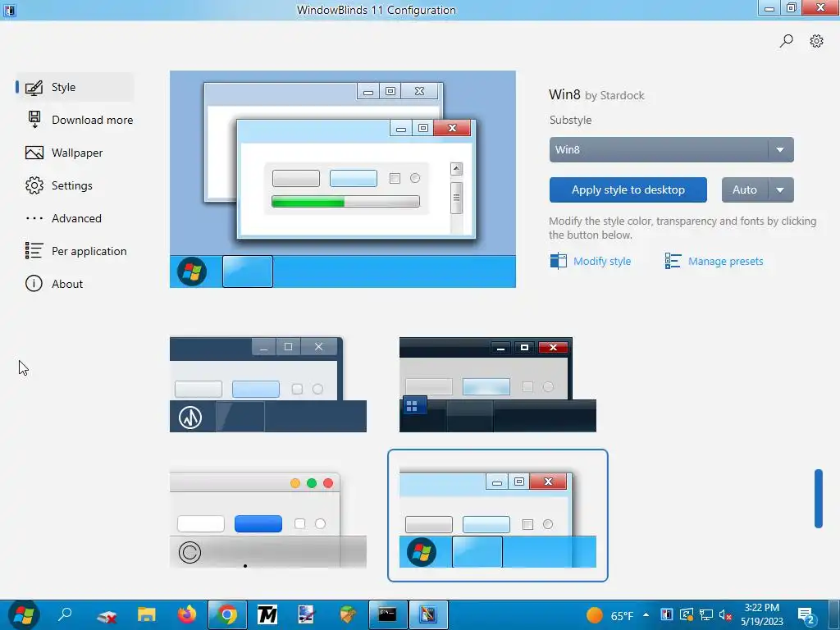Click the Per application list icon
This screenshot has width=840, height=630.
tap(34, 250)
